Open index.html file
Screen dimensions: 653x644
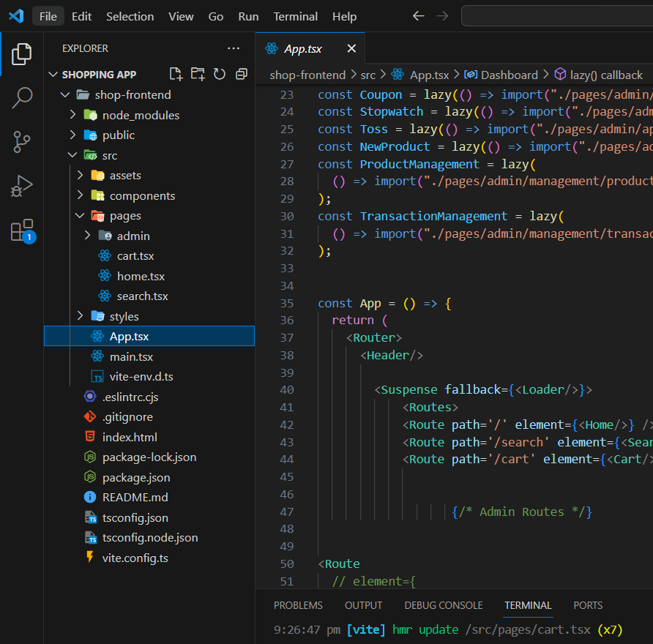(x=149, y=437)
